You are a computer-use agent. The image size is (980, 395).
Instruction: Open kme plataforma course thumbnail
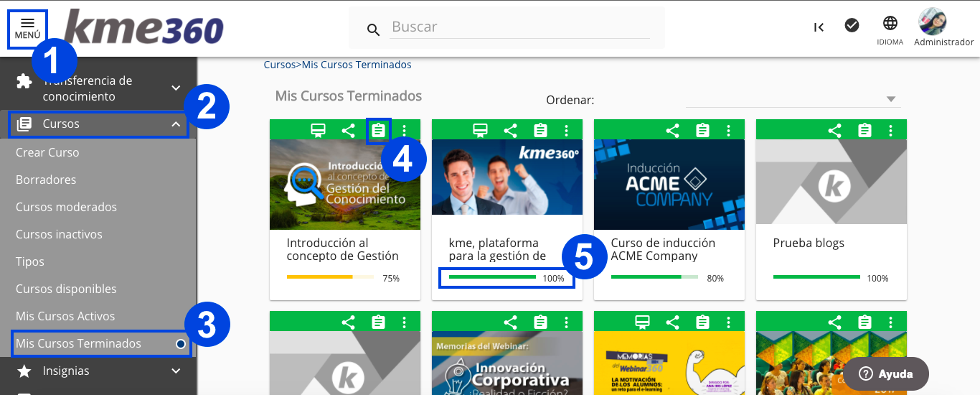(x=507, y=177)
